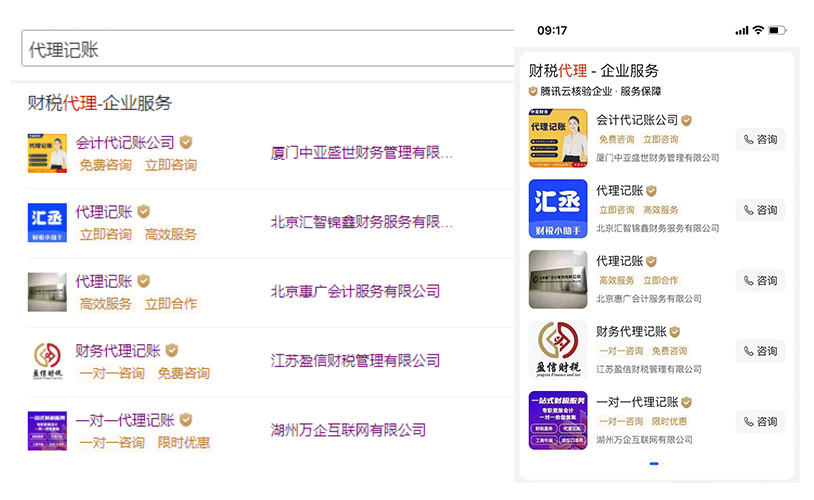This screenshot has width=814, height=500.
Task: Open desktop company link 江苏盈信财税管理有限公司
Action: pyautogui.click(x=356, y=361)
